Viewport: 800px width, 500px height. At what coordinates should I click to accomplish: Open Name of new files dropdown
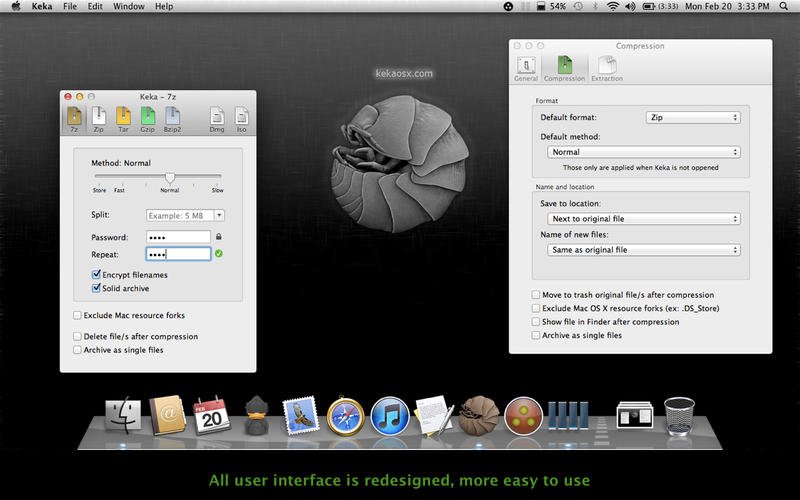(643, 250)
